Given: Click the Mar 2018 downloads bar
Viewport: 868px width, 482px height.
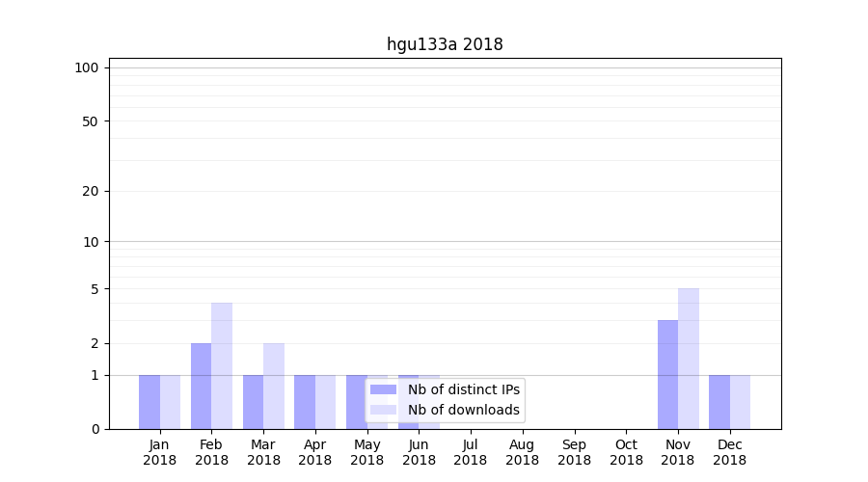Looking at the screenshot, I should click(x=274, y=386).
